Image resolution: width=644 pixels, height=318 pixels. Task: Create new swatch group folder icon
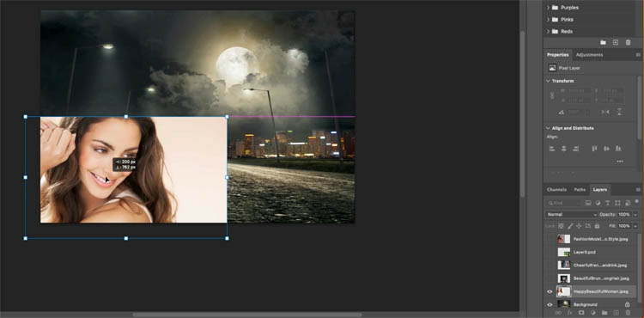point(603,42)
